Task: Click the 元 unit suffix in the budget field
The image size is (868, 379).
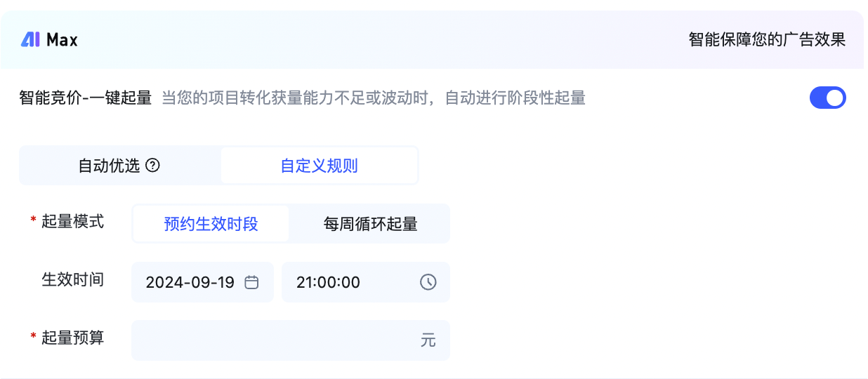Action: click(x=428, y=341)
